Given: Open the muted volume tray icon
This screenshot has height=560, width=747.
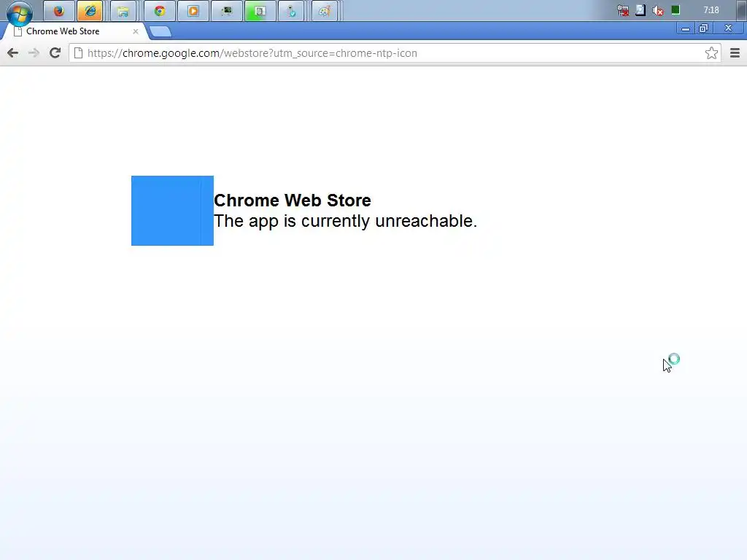Looking at the screenshot, I should coord(658,10).
